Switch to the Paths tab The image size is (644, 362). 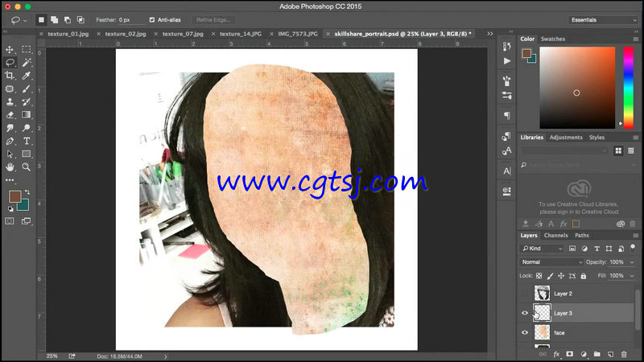(x=581, y=236)
